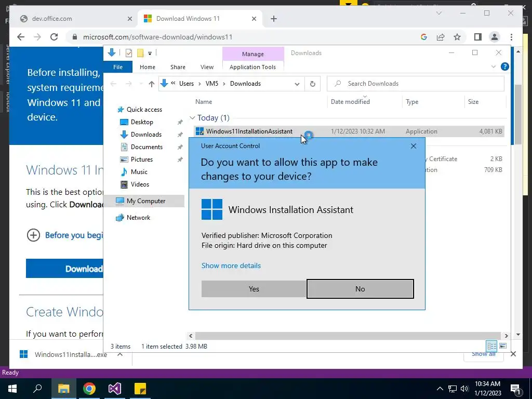
Task: Click VM5 in address breadcrumb
Action: (212, 84)
